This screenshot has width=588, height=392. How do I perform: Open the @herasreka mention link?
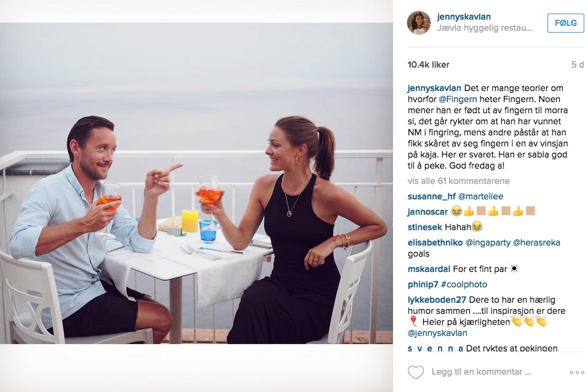tap(536, 242)
